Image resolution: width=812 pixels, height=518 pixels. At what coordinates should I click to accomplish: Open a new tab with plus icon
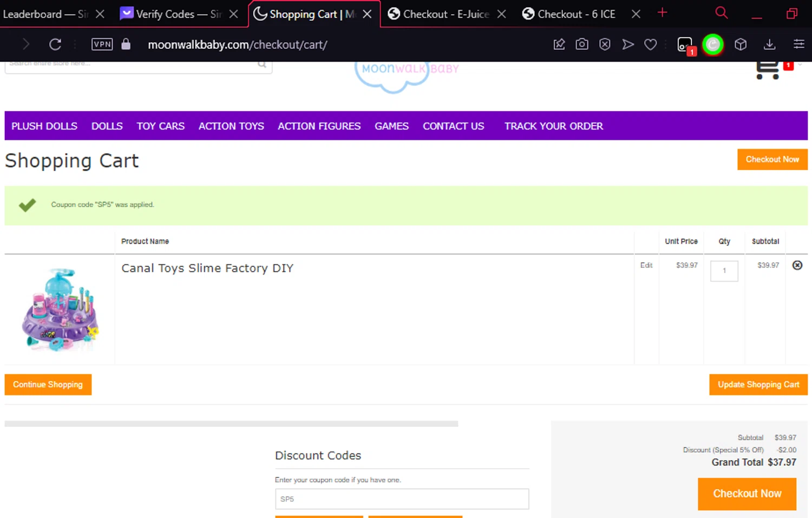[663, 12]
